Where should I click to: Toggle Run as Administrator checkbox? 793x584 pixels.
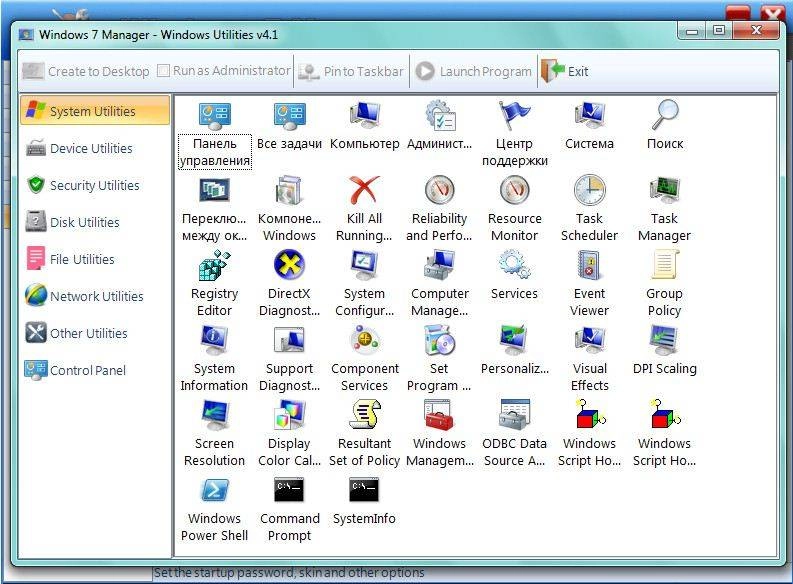[163, 70]
